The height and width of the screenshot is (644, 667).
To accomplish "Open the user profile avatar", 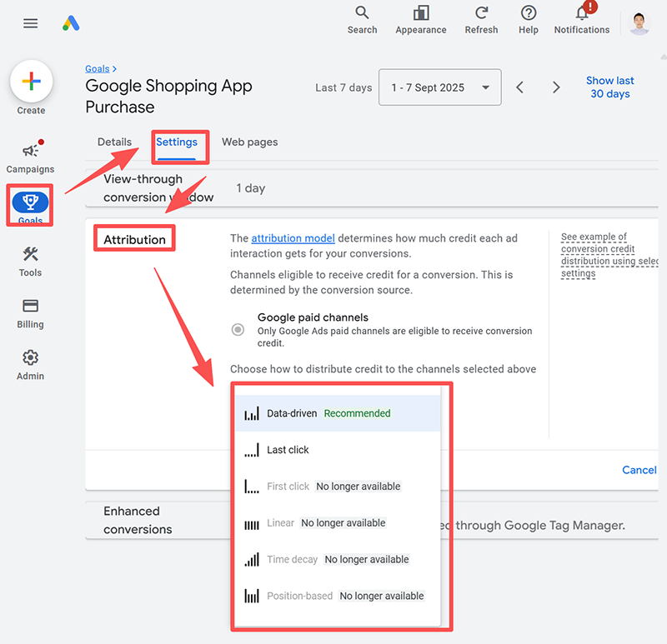I will tap(640, 23).
